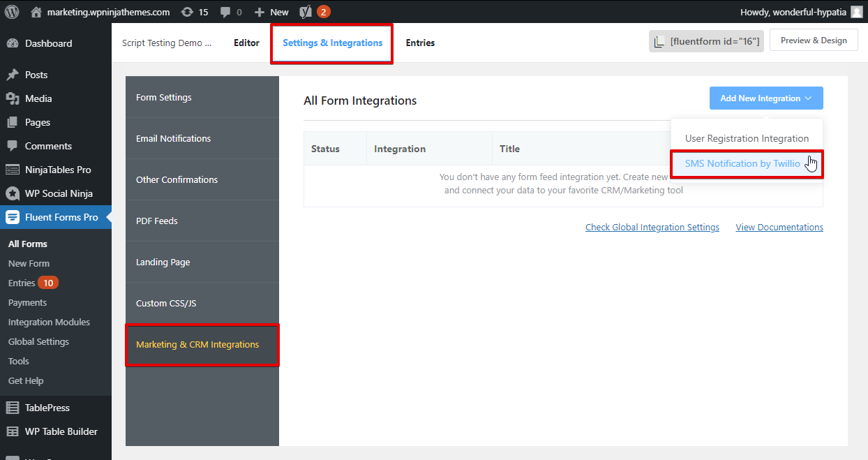The height and width of the screenshot is (460, 868).
Task: Click the Preview & Design button
Action: [813, 40]
